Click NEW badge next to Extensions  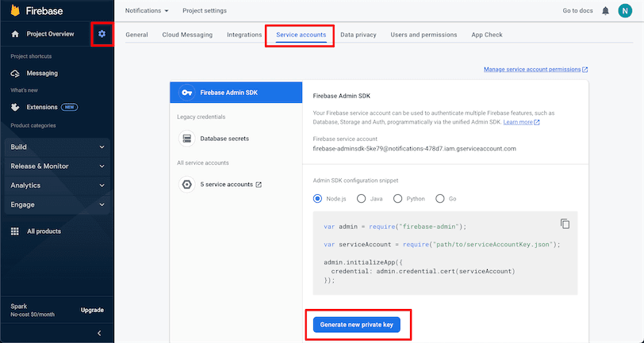pyautogui.click(x=70, y=107)
